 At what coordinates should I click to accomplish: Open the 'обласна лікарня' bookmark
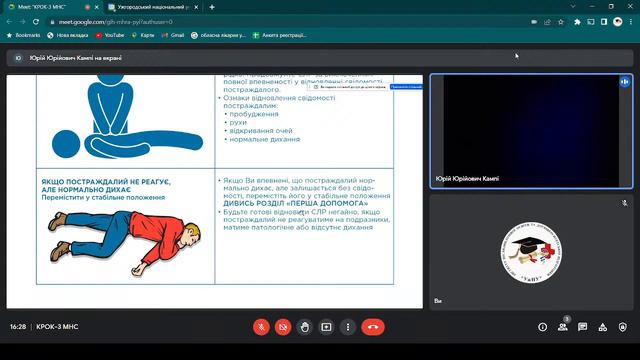coord(218,36)
